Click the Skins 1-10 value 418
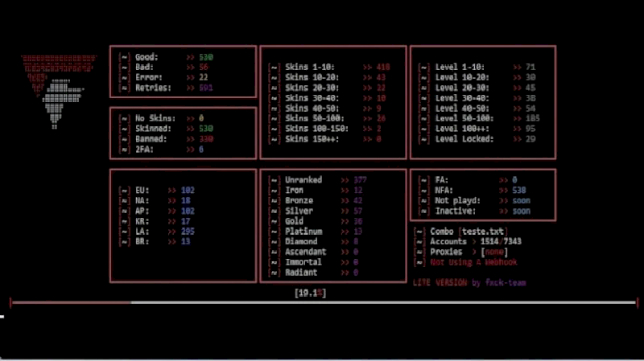The height and width of the screenshot is (361, 644). tap(383, 67)
